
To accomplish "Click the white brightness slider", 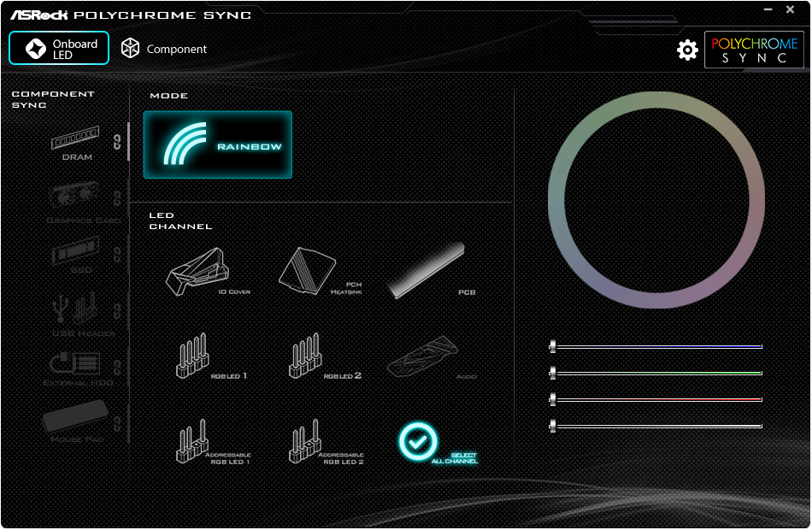I will pyautogui.click(x=656, y=426).
